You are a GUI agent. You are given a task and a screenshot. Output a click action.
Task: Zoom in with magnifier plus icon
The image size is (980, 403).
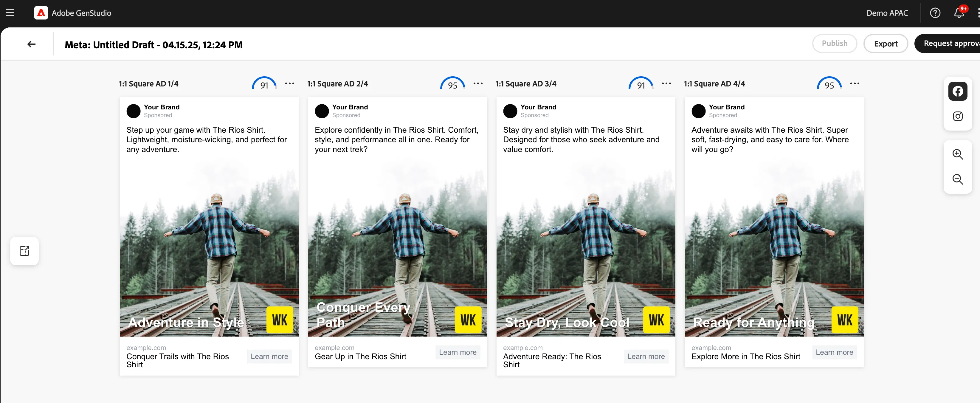tap(958, 154)
